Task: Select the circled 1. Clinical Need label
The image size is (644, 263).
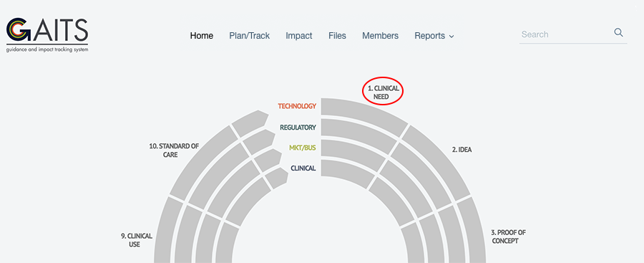Action: [383, 92]
